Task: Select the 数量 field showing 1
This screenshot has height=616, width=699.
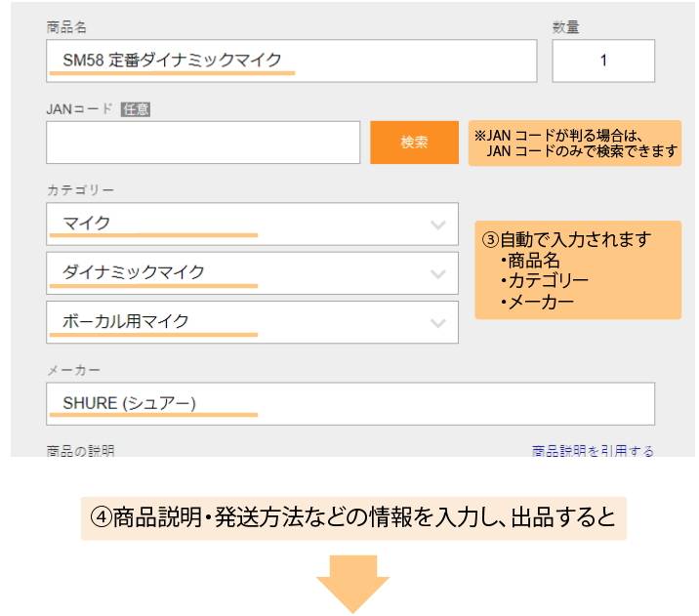Action: click(x=602, y=61)
